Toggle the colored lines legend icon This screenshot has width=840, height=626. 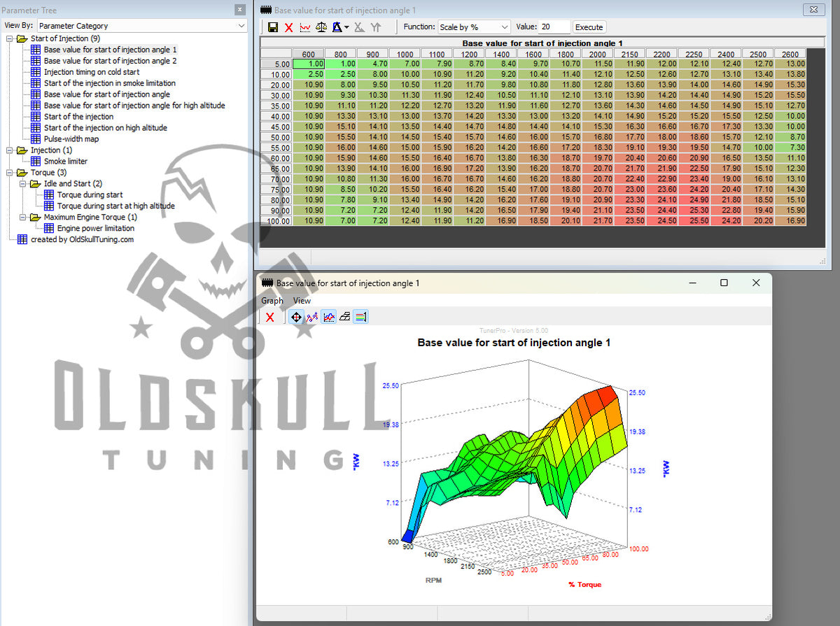click(x=360, y=317)
